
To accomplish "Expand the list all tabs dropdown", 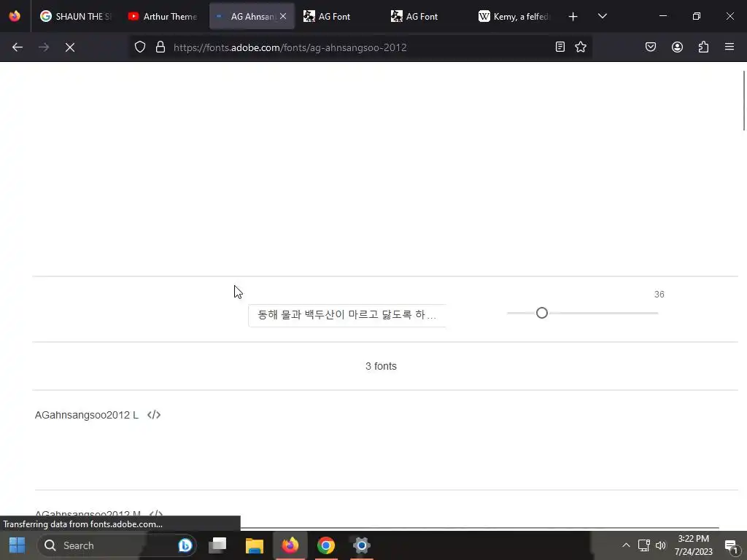I will (602, 16).
